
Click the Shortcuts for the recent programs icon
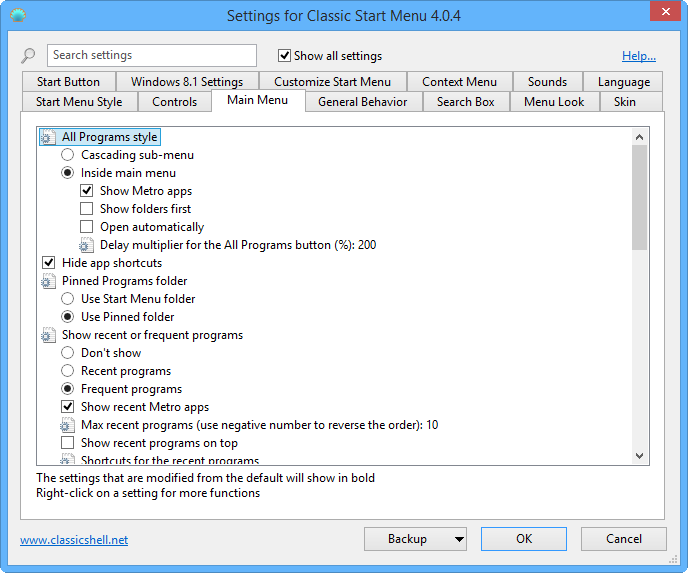pyautogui.click(x=67, y=459)
